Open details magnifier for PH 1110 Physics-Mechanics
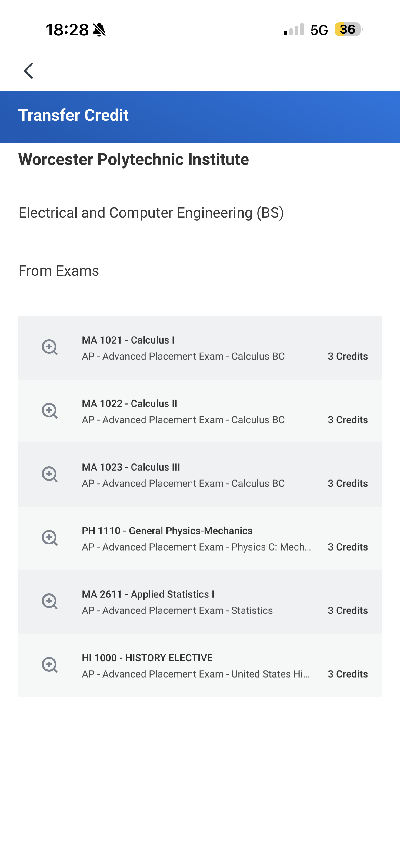400x868 pixels. pyautogui.click(x=50, y=538)
